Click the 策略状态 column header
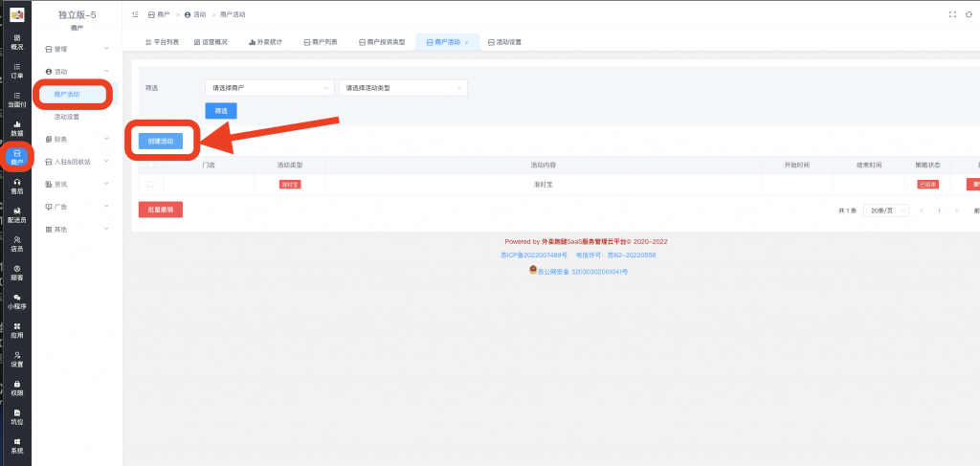The height and width of the screenshot is (466, 980). [x=928, y=165]
